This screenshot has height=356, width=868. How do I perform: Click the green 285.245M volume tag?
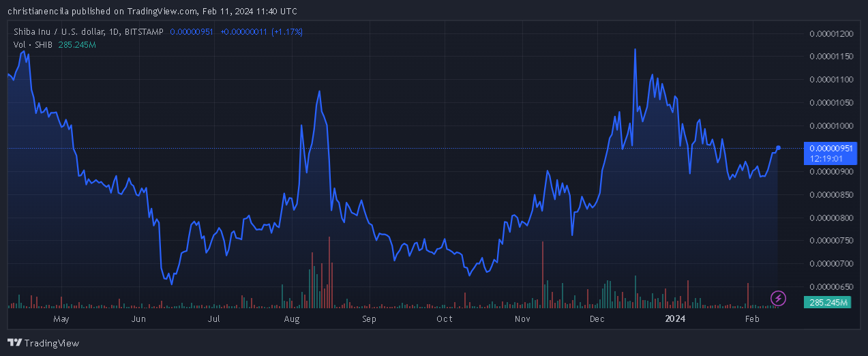point(828,302)
